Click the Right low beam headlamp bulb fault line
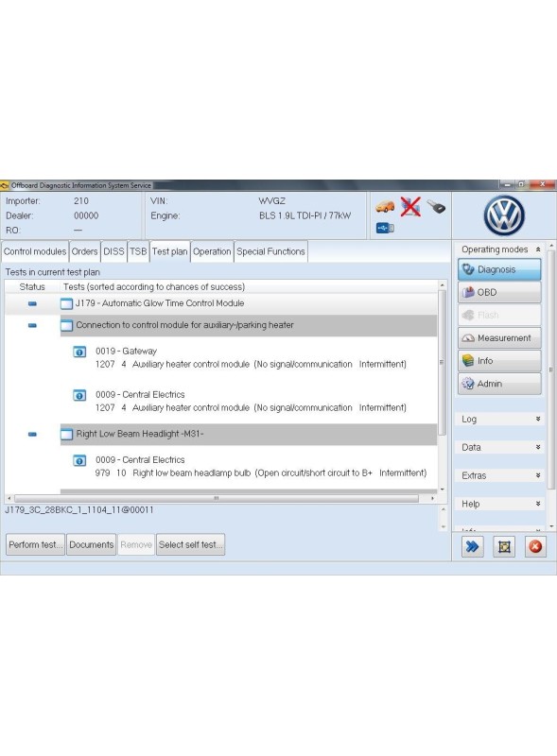Screen dimensions: 557x756 click(261, 473)
